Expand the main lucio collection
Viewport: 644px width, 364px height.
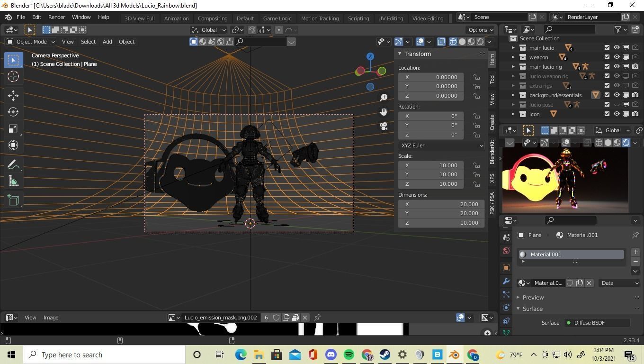pyautogui.click(x=513, y=48)
